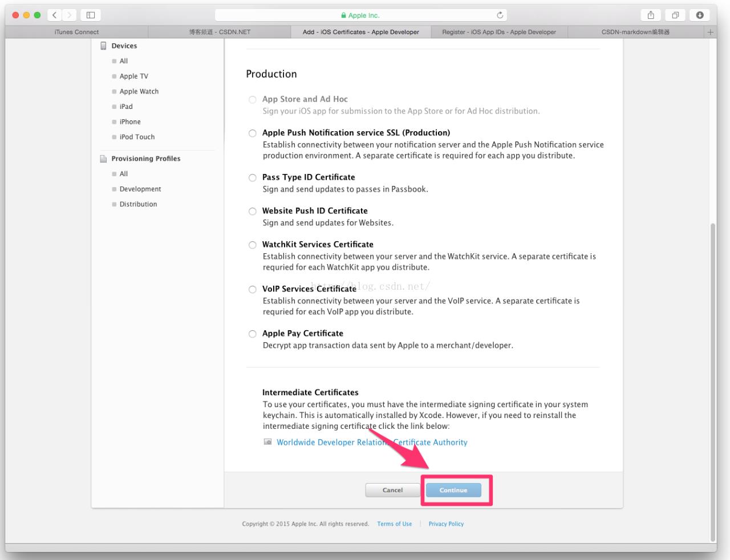
Task: Click the Production section heading
Action: [x=271, y=74]
